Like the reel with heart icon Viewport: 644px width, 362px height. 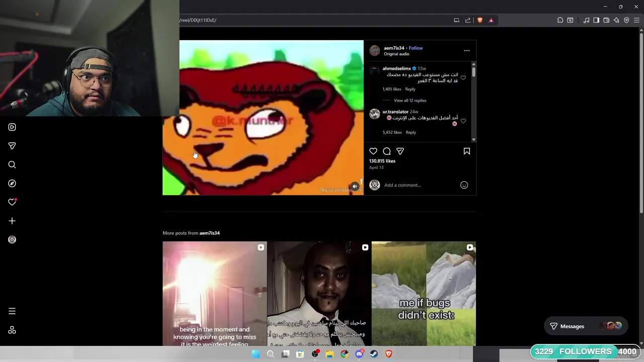(373, 151)
